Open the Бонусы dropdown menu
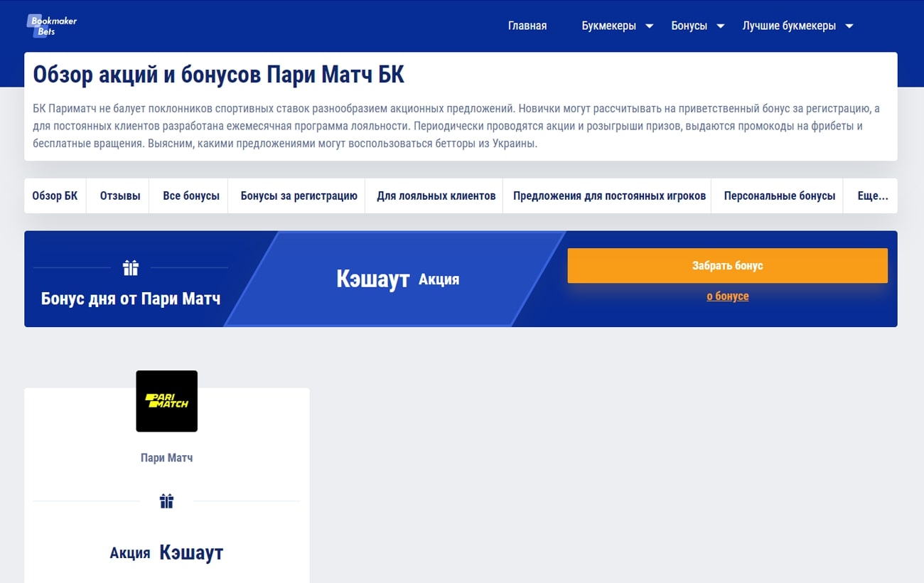The height and width of the screenshot is (583, 924). click(697, 25)
